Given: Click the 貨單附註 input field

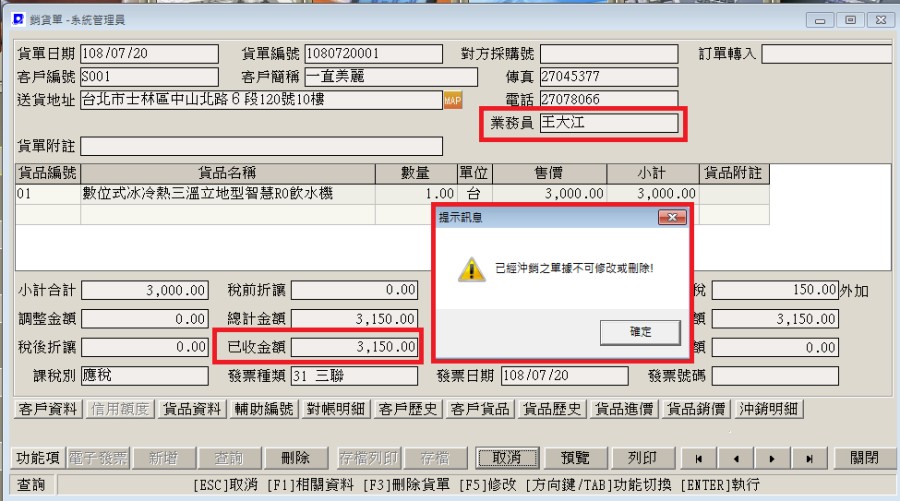Looking at the screenshot, I should point(261,146).
